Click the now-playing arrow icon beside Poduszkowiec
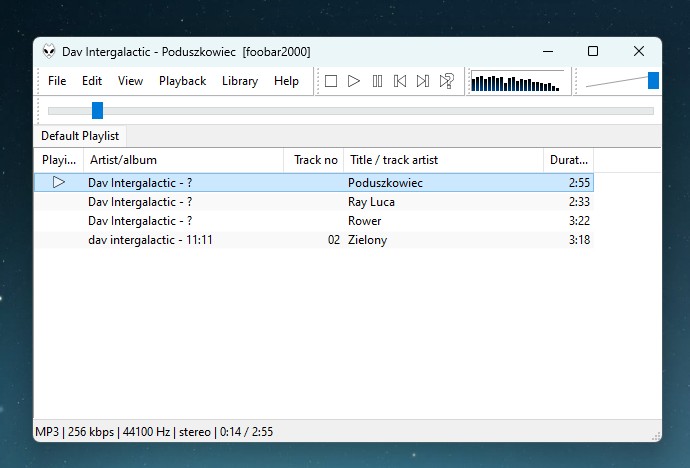 (59, 182)
